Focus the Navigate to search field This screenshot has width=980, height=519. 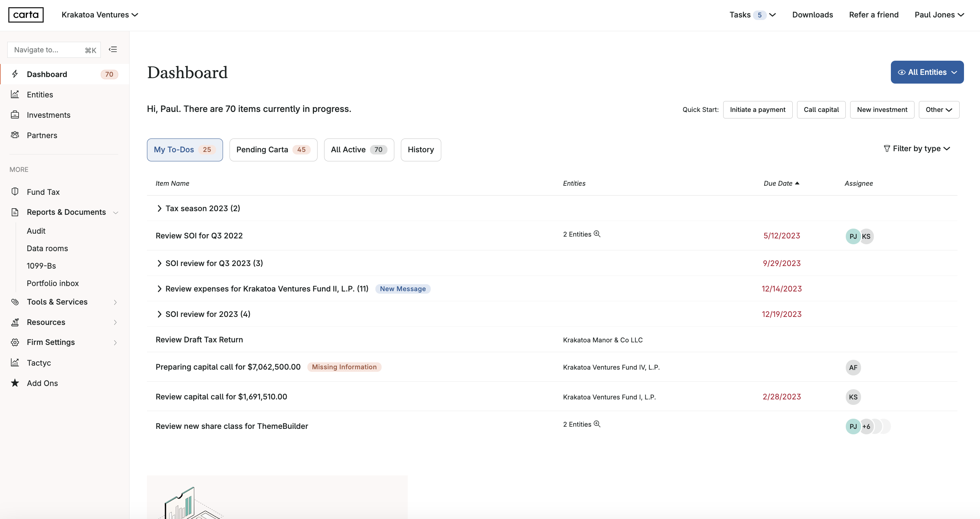point(54,50)
